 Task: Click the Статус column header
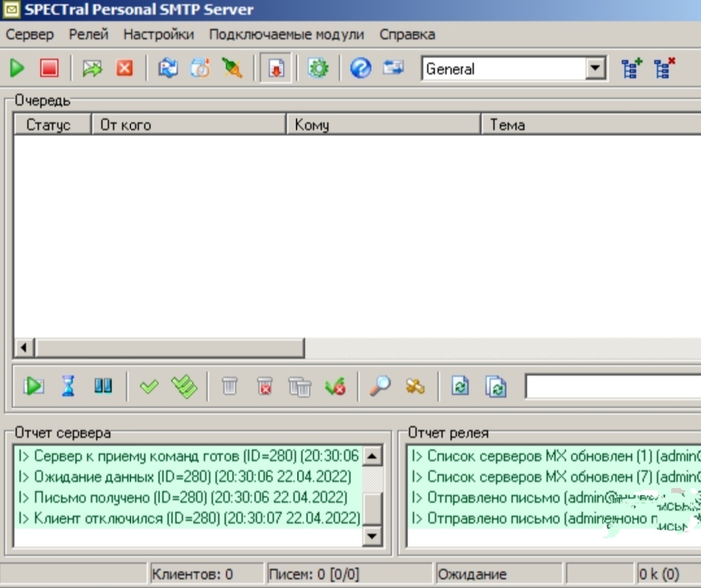[53, 125]
